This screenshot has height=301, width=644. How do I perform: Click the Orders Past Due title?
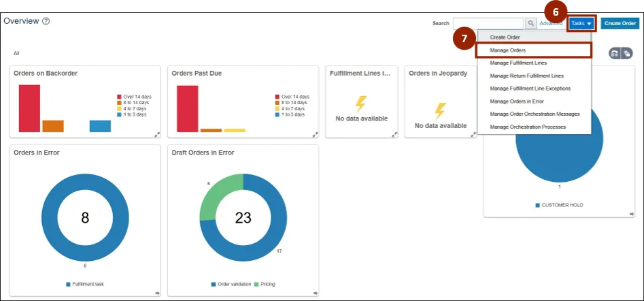coord(197,73)
